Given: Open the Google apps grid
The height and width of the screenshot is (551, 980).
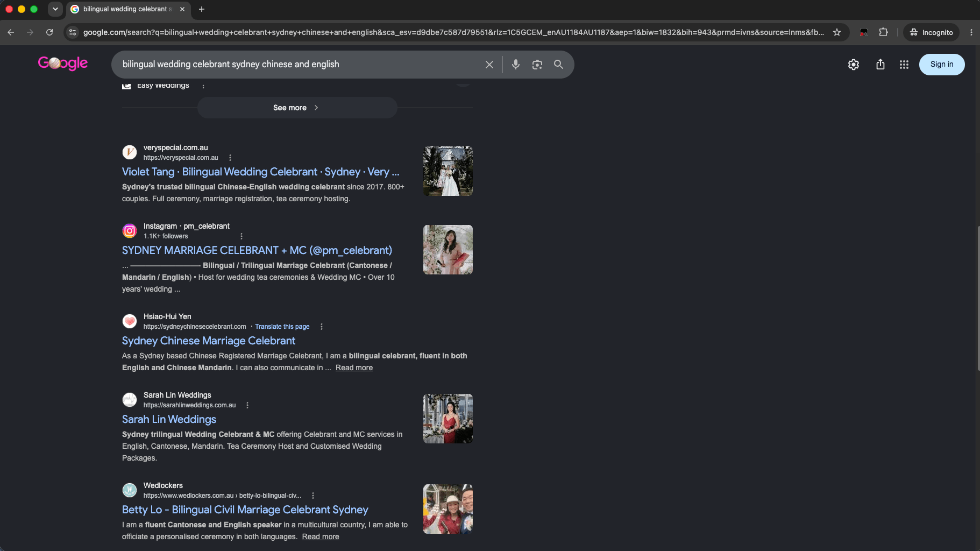Looking at the screenshot, I should [x=904, y=65].
